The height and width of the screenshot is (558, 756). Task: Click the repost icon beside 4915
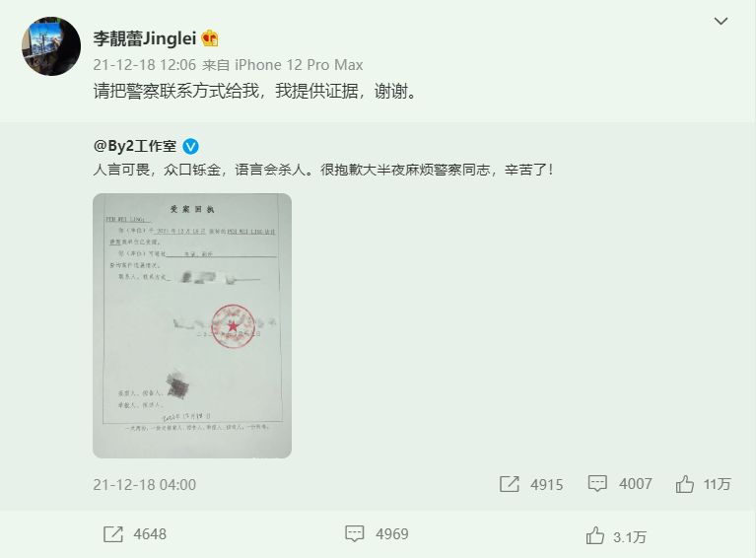(x=510, y=484)
